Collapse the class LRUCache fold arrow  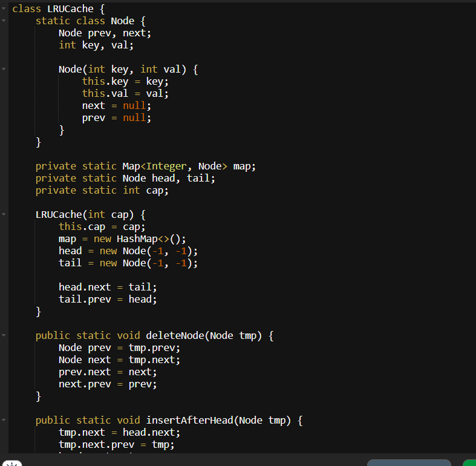pyautogui.click(x=4, y=8)
